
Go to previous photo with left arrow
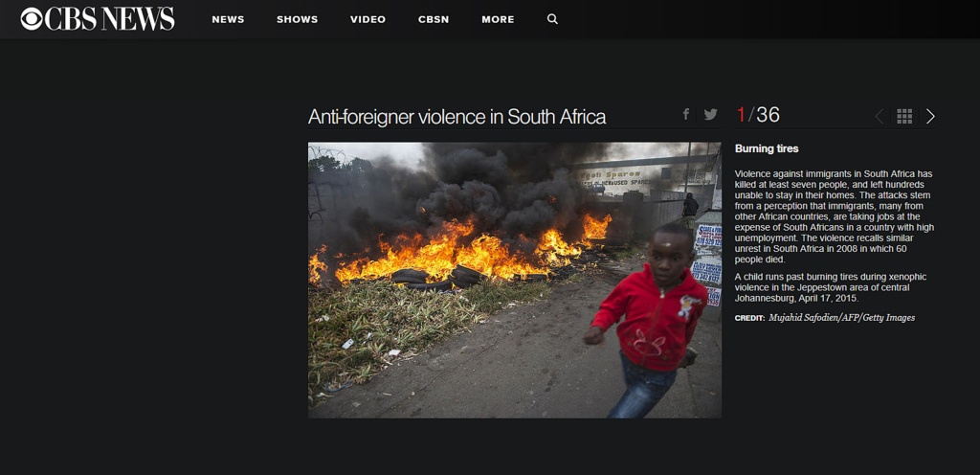[x=880, y=116]
